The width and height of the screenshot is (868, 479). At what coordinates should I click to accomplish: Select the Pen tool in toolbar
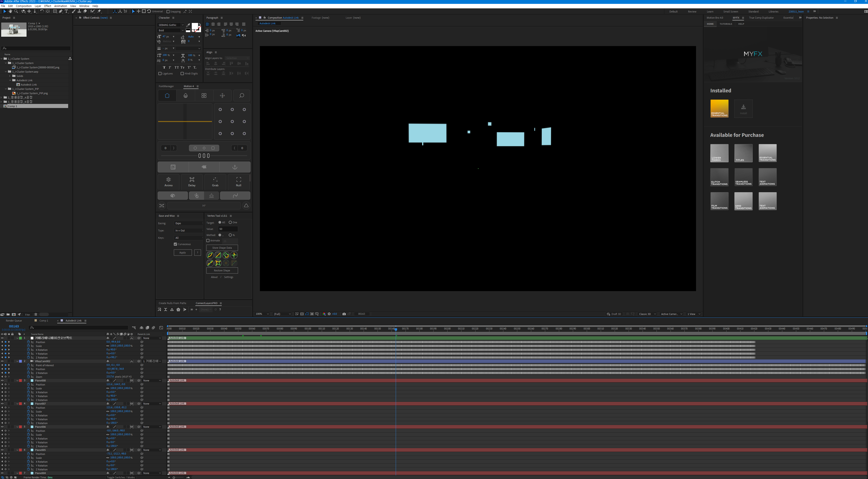(61, 11)
